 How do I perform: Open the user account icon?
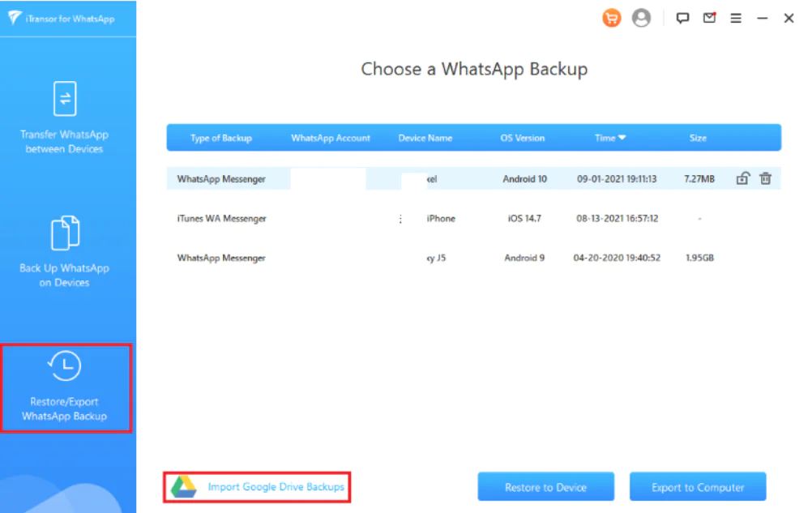(x=642, y=17)
